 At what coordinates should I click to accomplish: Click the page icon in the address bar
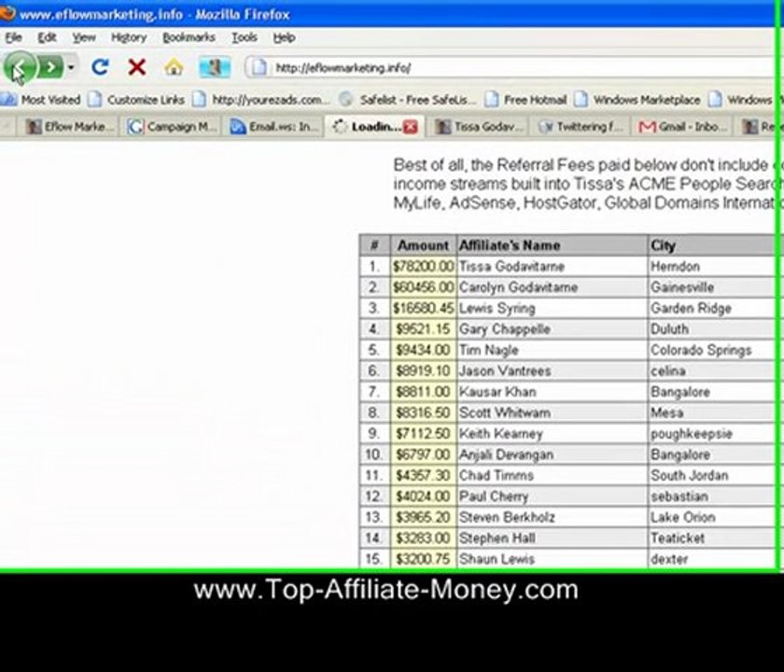(x=259, y=67)
